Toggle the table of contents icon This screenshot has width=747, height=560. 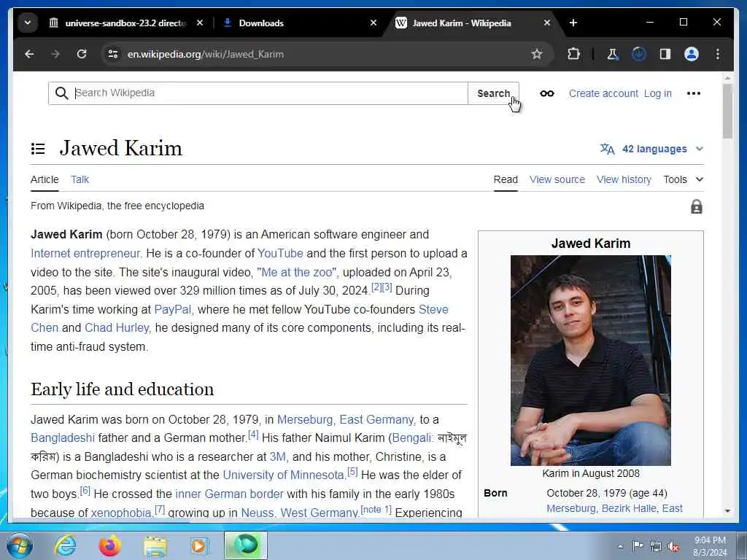(38, 149)
